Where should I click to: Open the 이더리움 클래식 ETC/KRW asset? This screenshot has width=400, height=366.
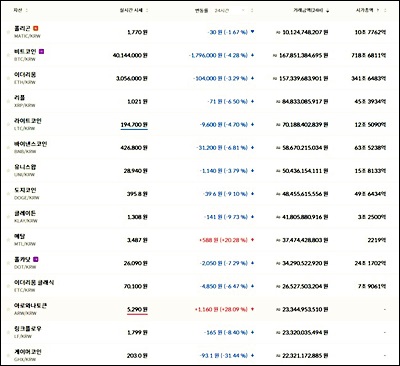click(x=34, y=286)
